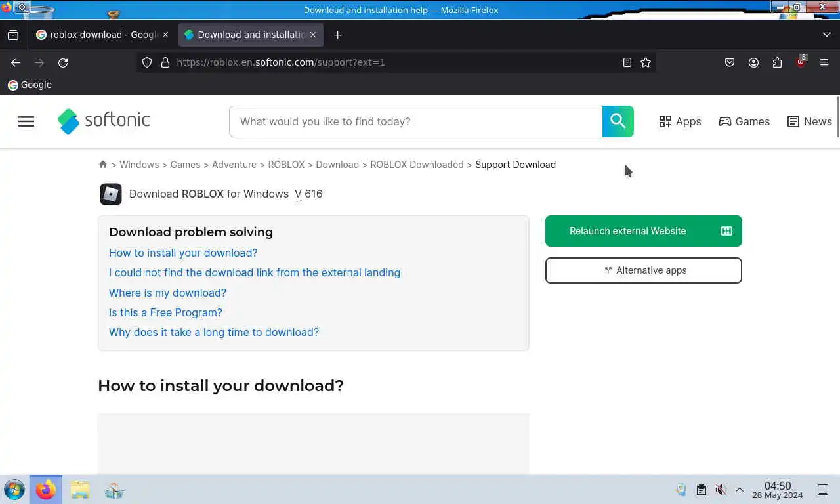Open Windows start button
This screenshot has height=504, width=840.
coord(14,490)
